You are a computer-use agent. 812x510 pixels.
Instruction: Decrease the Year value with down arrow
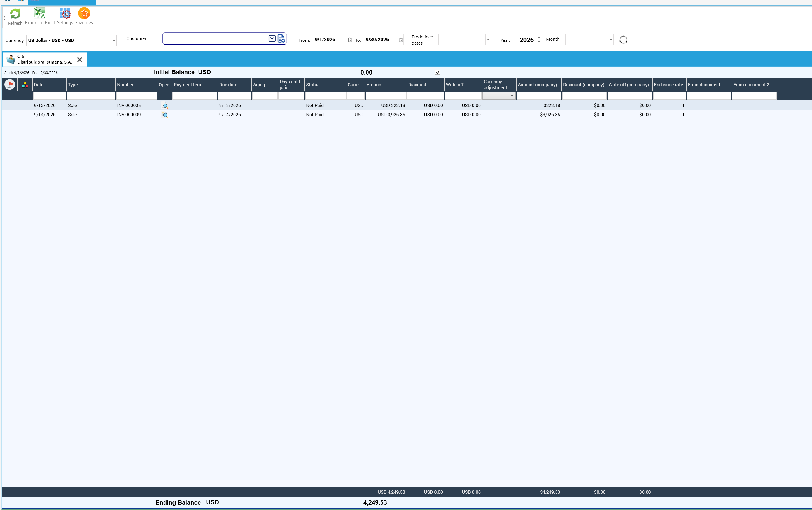click(538, 42)
